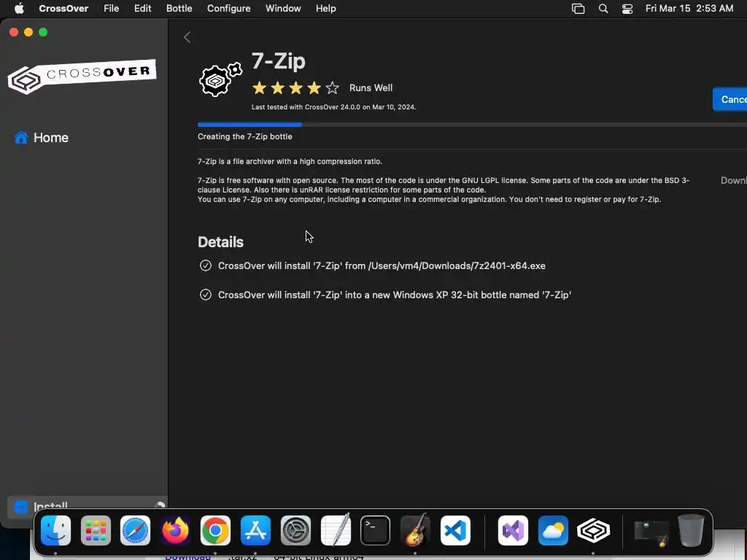Click the blue Home house icon

(x=21, y=138)
